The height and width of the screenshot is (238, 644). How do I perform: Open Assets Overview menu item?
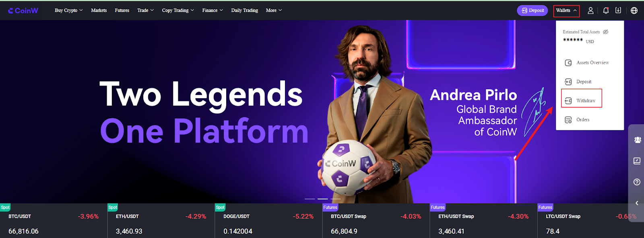[x=587, y=63]
